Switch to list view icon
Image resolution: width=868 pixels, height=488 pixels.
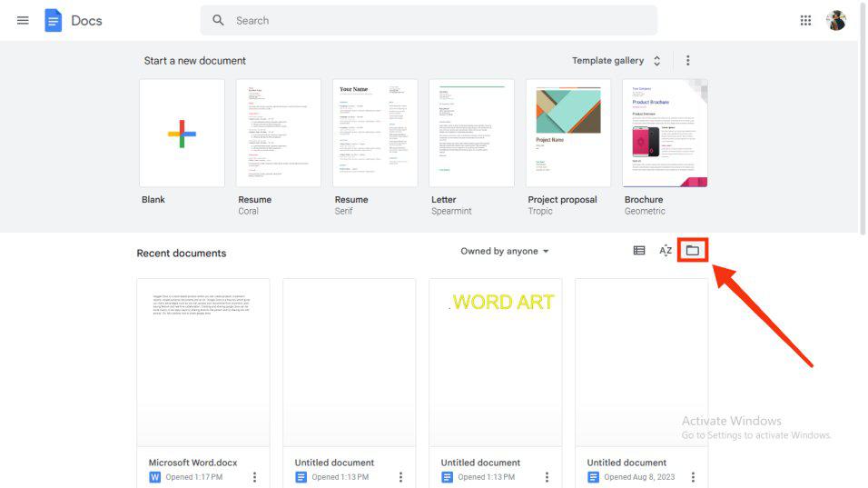pyautogui.click(x=639, y=251)
